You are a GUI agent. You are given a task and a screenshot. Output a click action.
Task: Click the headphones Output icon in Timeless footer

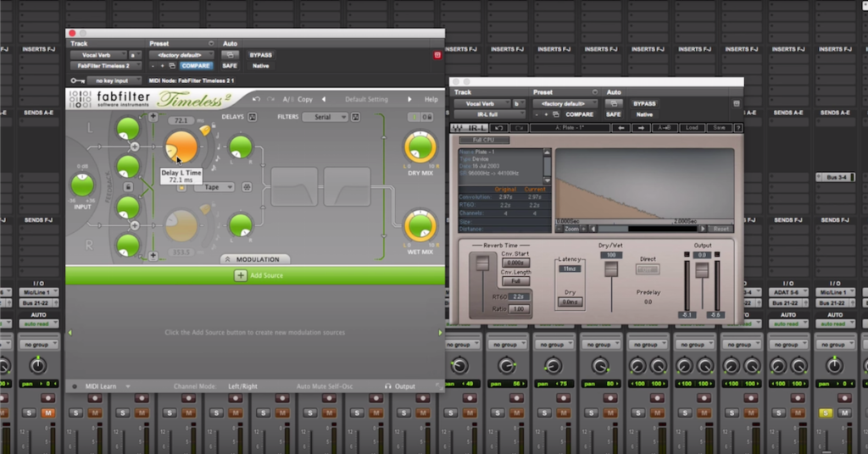tap(389, 386)
